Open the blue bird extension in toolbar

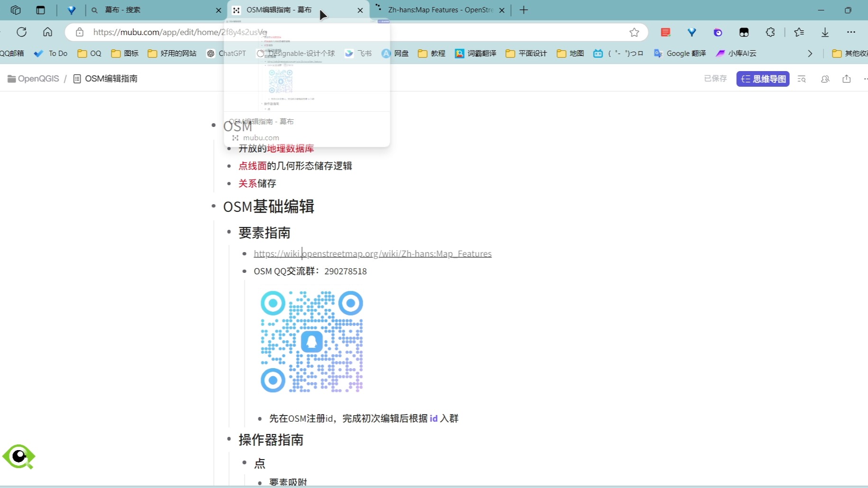click(692, 32)
